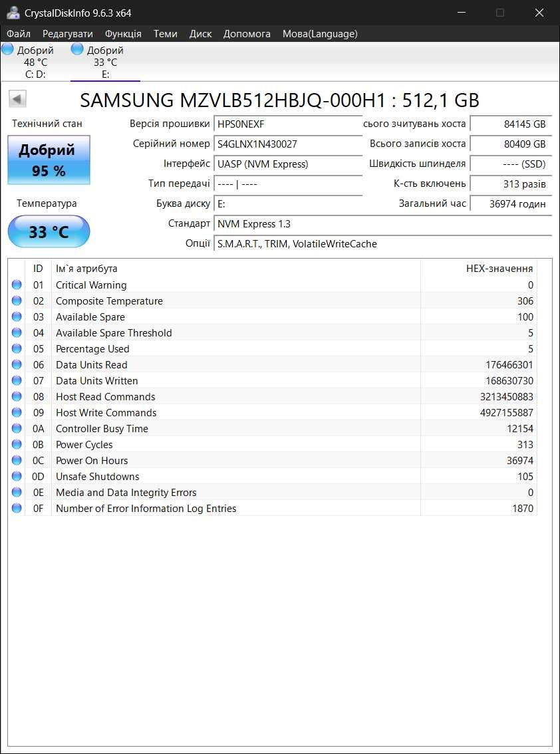
Task: Click the Data Units Written value 168630730
Action: pyautogui.click(x=509, y=381)
